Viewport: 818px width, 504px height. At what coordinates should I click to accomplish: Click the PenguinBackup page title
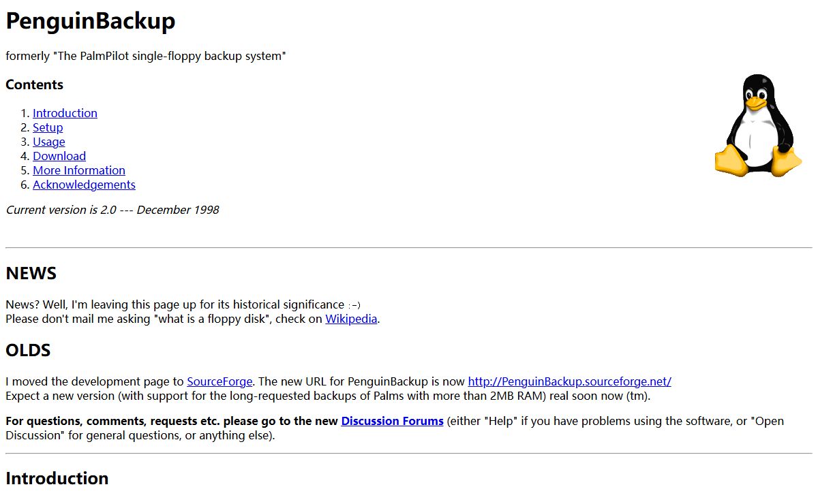[x=91, y=21]
